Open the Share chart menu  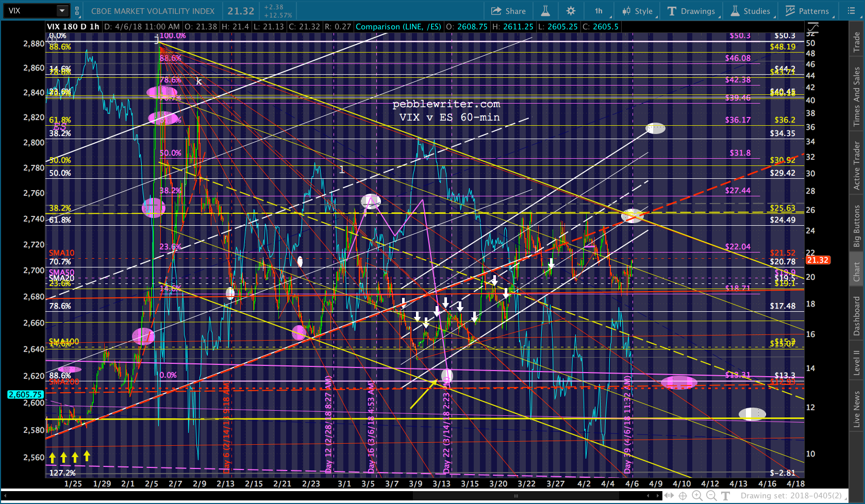[508, 11]
